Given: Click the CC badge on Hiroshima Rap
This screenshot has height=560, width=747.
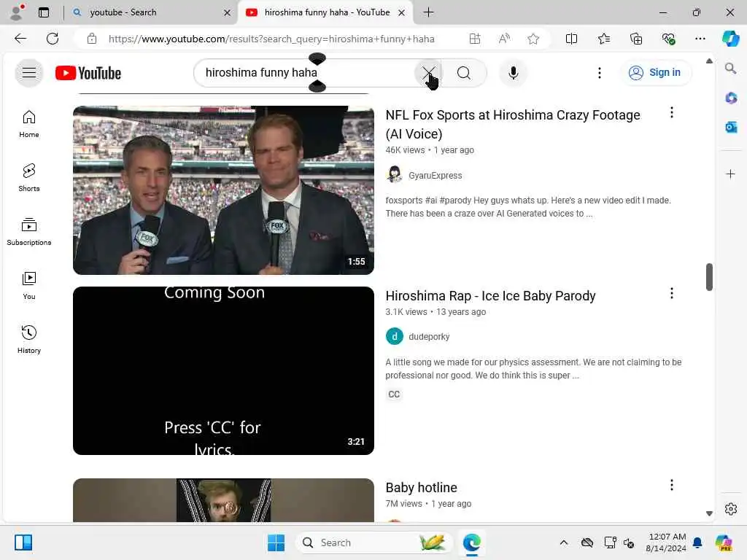Looking at the screenshot, I should [394, 394].
